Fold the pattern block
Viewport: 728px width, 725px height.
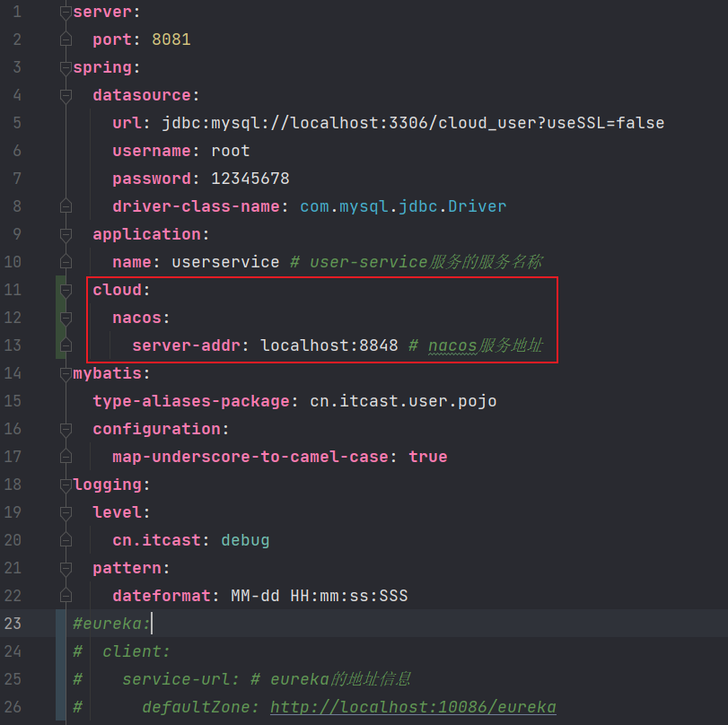click(x=66, y=568)
